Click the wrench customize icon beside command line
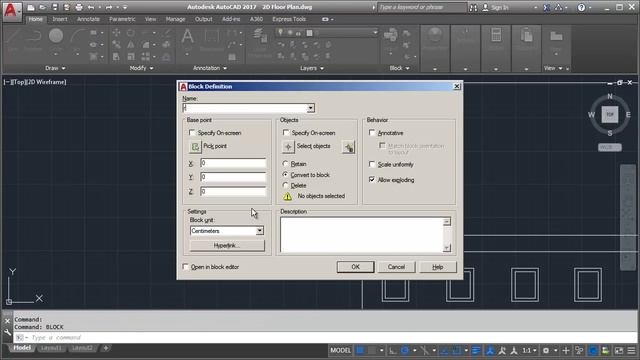 7,333
